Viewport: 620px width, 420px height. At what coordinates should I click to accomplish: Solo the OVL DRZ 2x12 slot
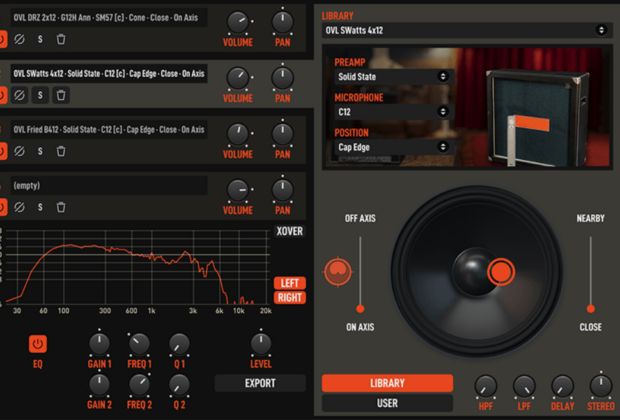point(40,39)
